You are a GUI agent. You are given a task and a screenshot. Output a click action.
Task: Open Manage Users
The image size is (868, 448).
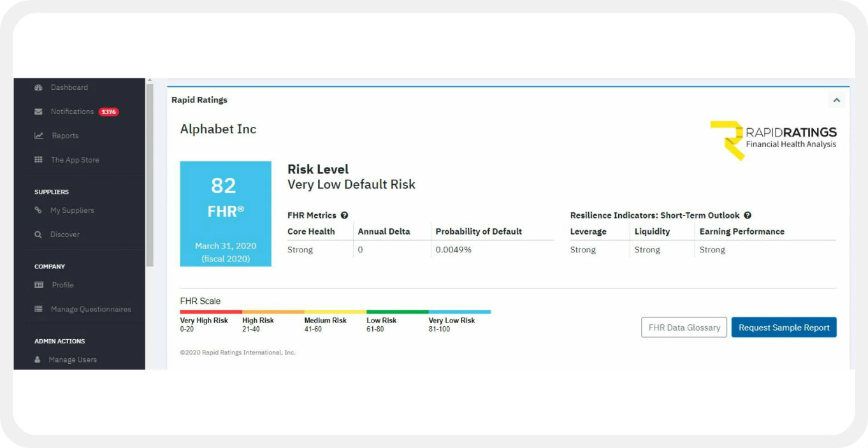[73, 359]
